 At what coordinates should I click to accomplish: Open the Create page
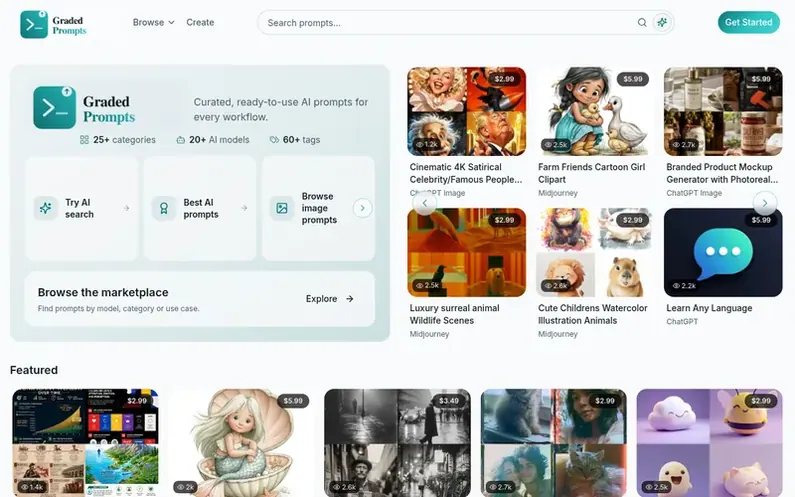[200, 22]
